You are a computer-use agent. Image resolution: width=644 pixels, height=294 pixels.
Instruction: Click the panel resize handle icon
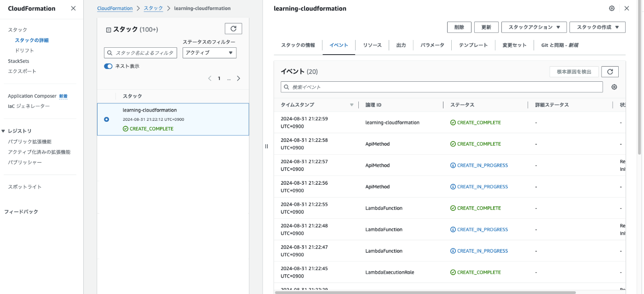[x=266, y=147]
